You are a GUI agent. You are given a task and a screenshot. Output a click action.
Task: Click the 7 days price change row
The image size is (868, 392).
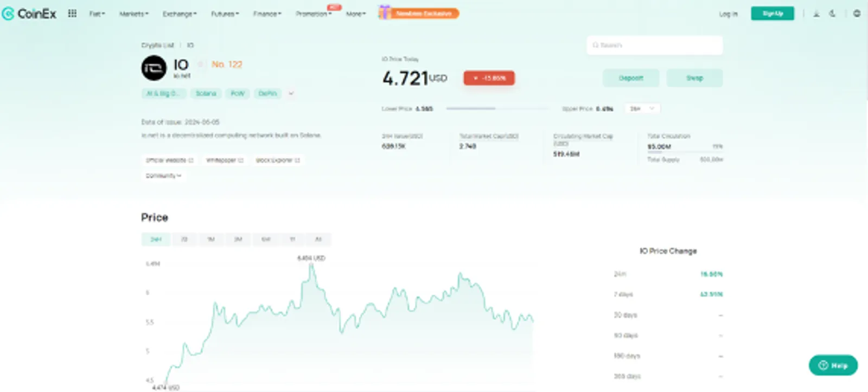coord(668,294)
